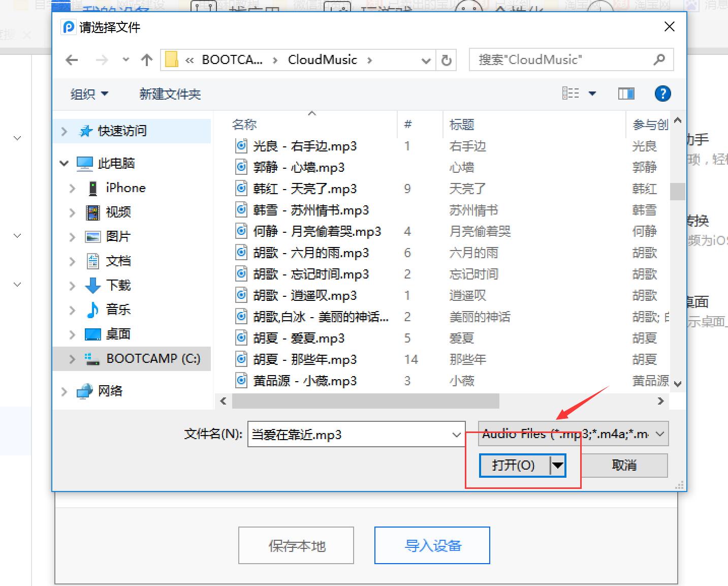
Task: Show the preview pane icon
Action: (626, 93)
